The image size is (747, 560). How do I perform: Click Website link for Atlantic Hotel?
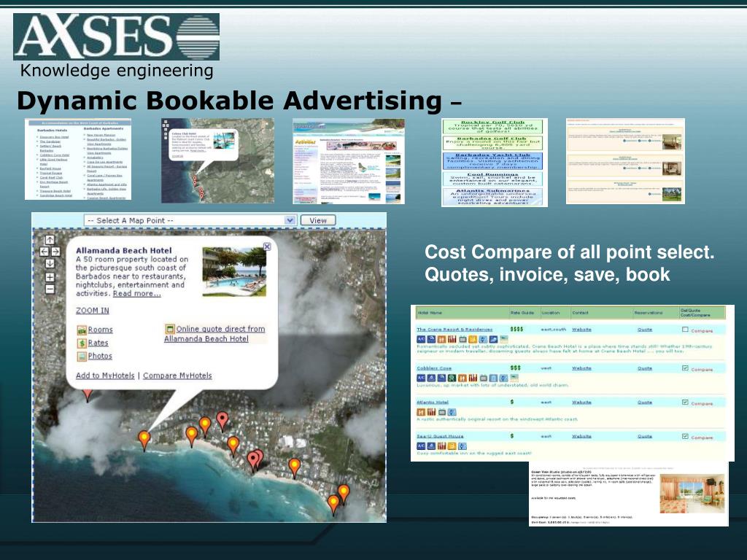pos(581,402)
